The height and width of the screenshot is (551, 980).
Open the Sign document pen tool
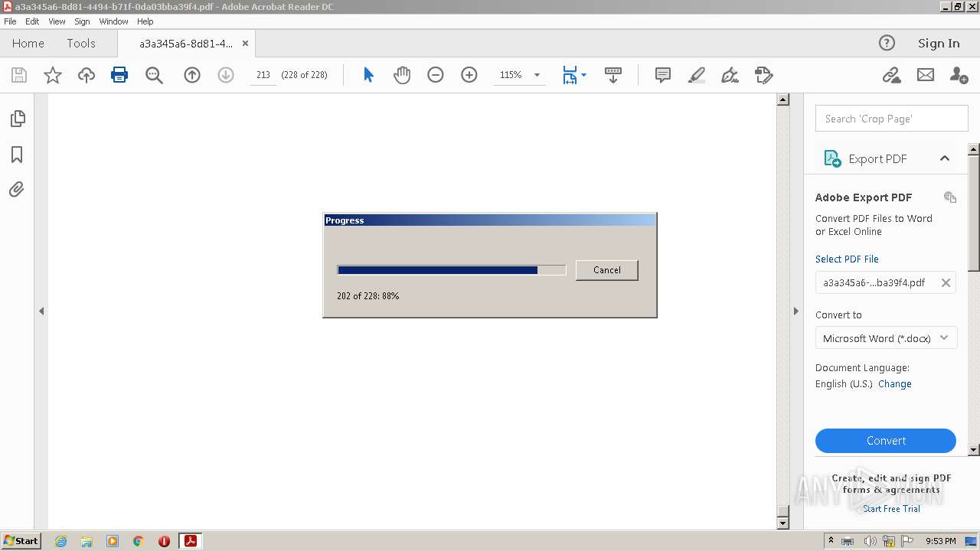tap(730, 75)
